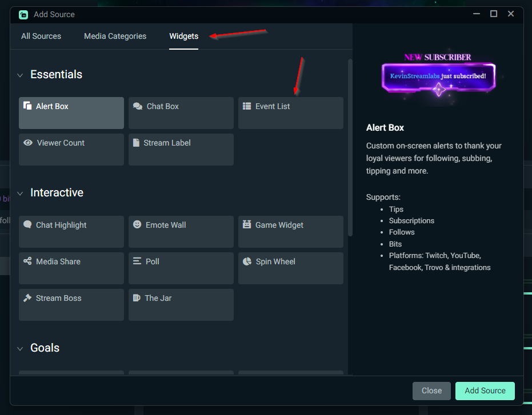Select the Viewer Count widget
The image size is (532, 415).
click(x=71, y=149)
